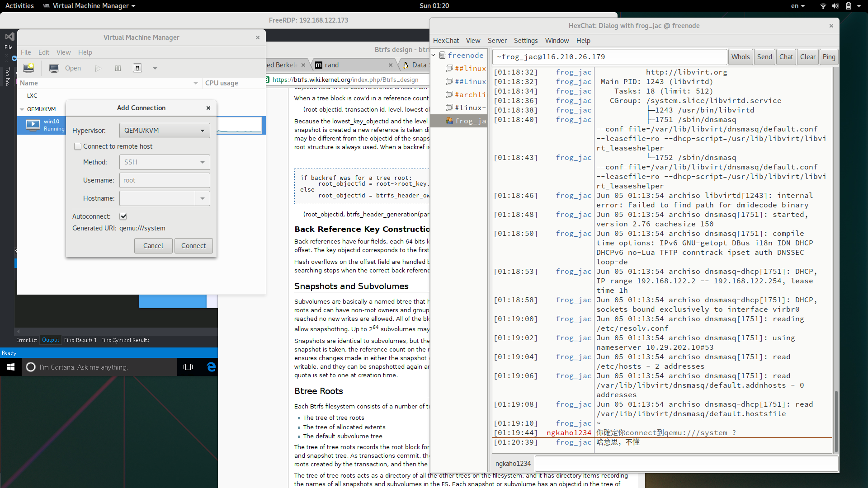The width and height of the screenshot is (868, 488).
Task: Select the ##Linux channel in tree
Action: pos(470,82)
